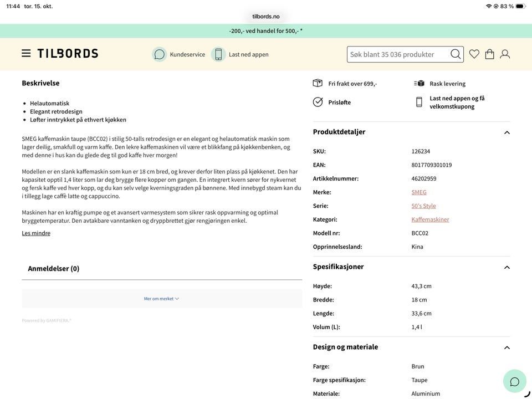Click the Last ned appen label

click(249, 54)
